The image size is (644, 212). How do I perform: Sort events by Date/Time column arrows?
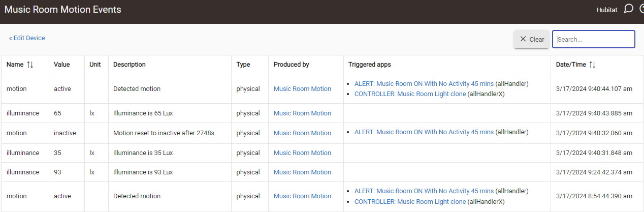click(592, 65)
